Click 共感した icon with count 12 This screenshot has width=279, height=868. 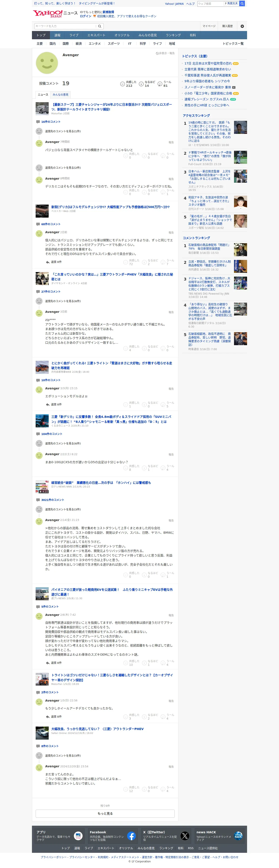point(126,789)
